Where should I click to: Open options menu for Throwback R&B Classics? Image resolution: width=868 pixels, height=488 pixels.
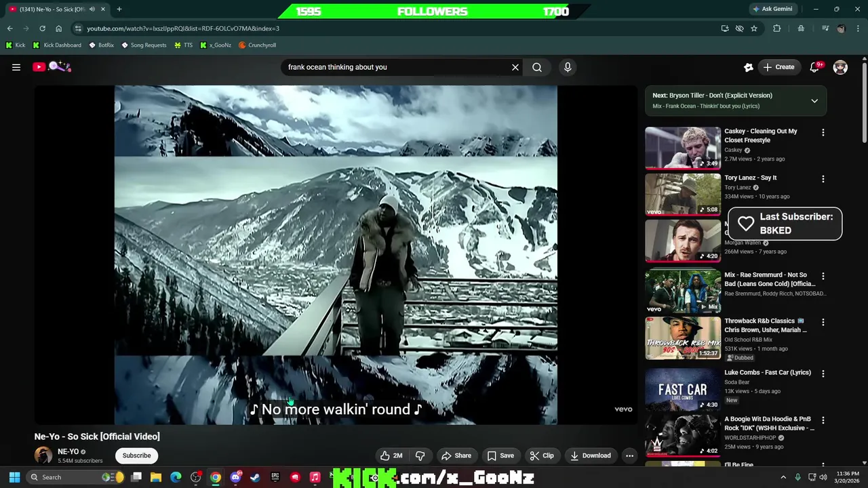tap(823, 323)
